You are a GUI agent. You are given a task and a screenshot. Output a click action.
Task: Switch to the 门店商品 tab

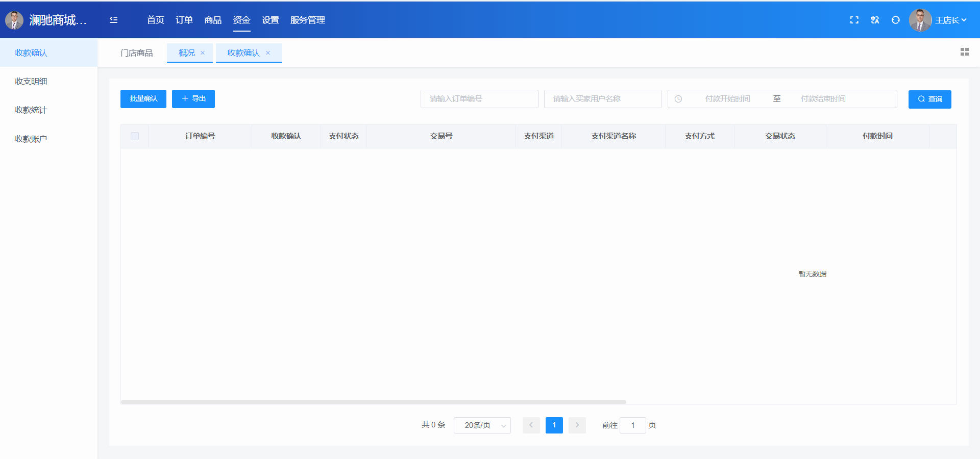point(136,53)
